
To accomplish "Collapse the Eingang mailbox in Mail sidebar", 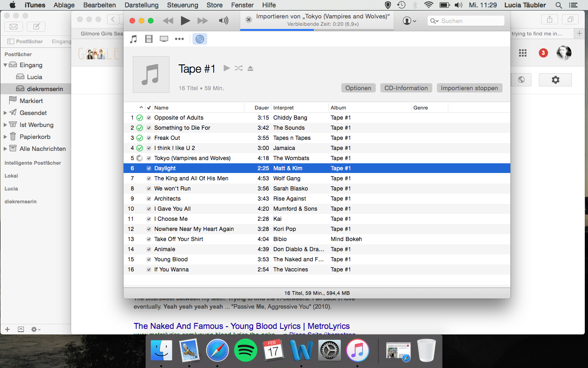I will (x=5, y=65).
